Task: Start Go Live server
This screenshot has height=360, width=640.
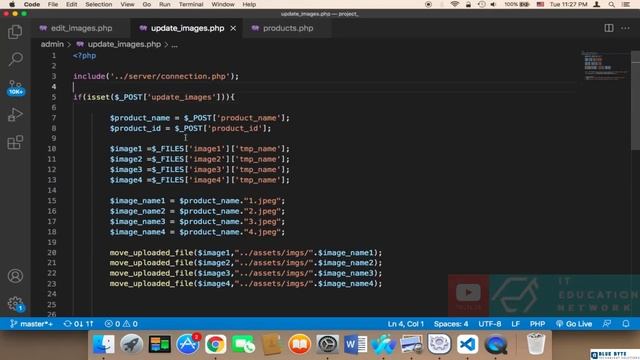Action: click(573, 324)
